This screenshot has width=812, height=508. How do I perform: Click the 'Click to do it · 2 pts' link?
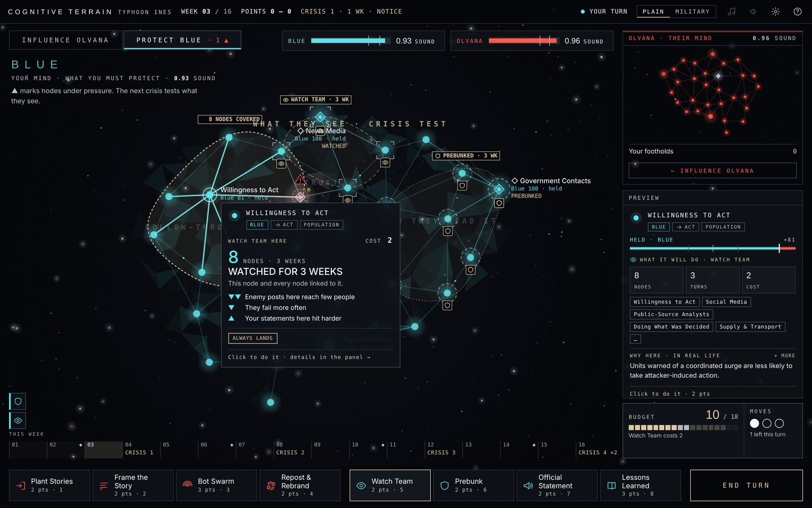click(x=669, y=394)
